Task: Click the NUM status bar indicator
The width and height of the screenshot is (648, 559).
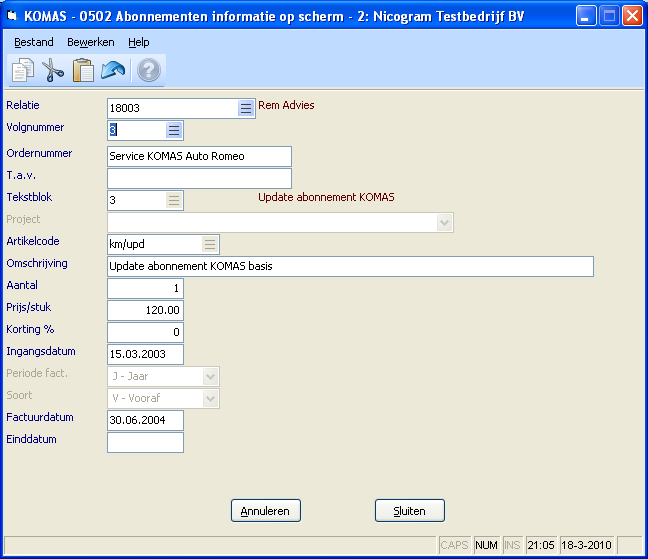Action: pyautogui.click(x=486, y=545)
